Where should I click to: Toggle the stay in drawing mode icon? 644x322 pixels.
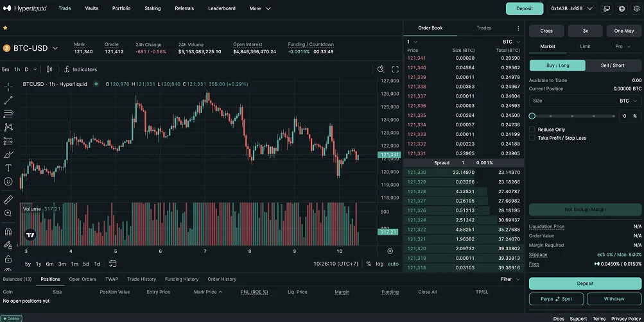8,245
